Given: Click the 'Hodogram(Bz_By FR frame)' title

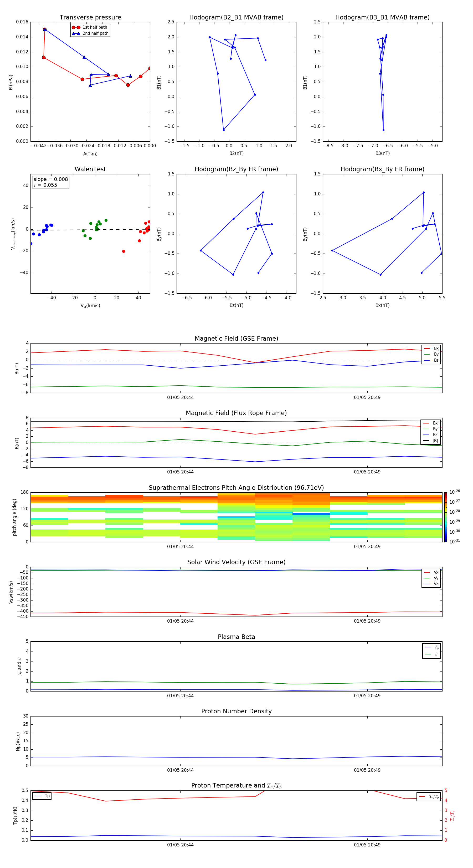Looking at the screenshot, I should (x=236, y=169).
